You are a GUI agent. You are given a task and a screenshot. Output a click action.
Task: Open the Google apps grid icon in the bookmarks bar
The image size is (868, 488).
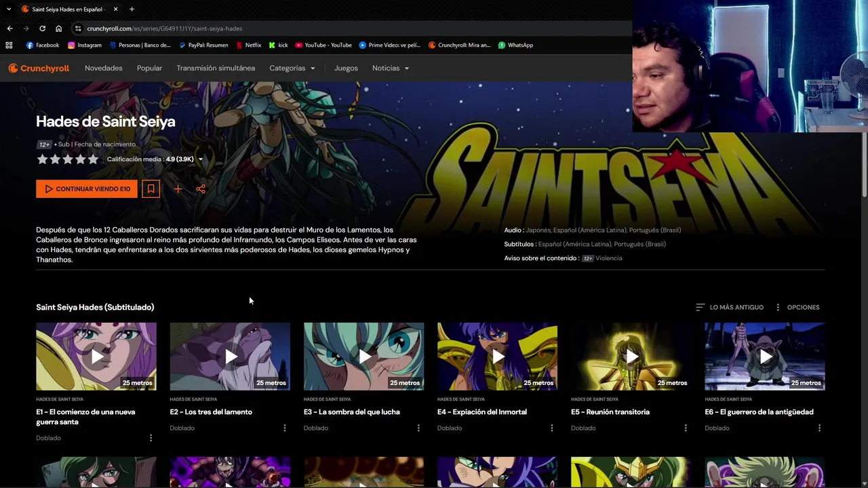[9, 45]
